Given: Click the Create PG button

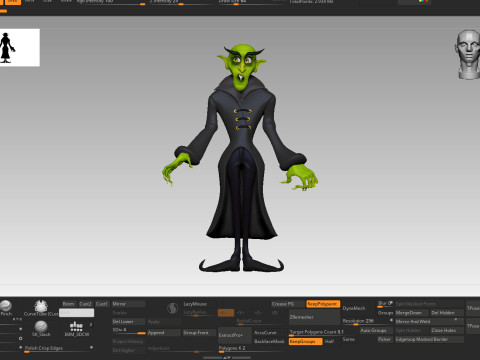Looking at the screenshot, I should click(x=287, y=304).
